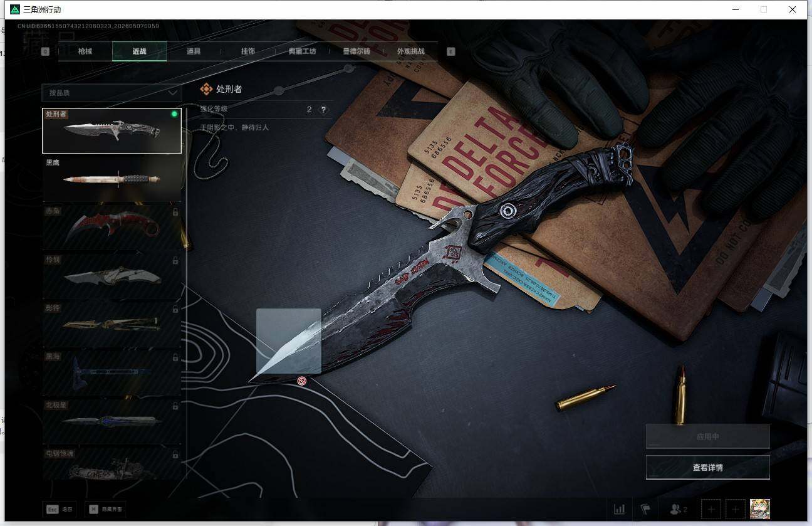The image size is (812, 526).
Task: Click the 处刑者 skin title text
Action: coord(229,89)
